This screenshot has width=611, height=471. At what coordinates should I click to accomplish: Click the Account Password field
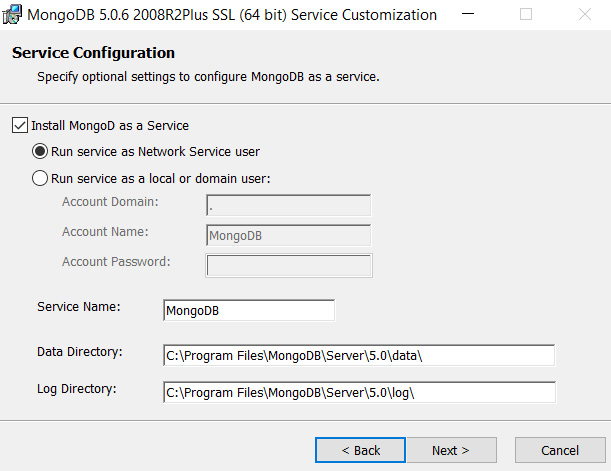(289, 265)
